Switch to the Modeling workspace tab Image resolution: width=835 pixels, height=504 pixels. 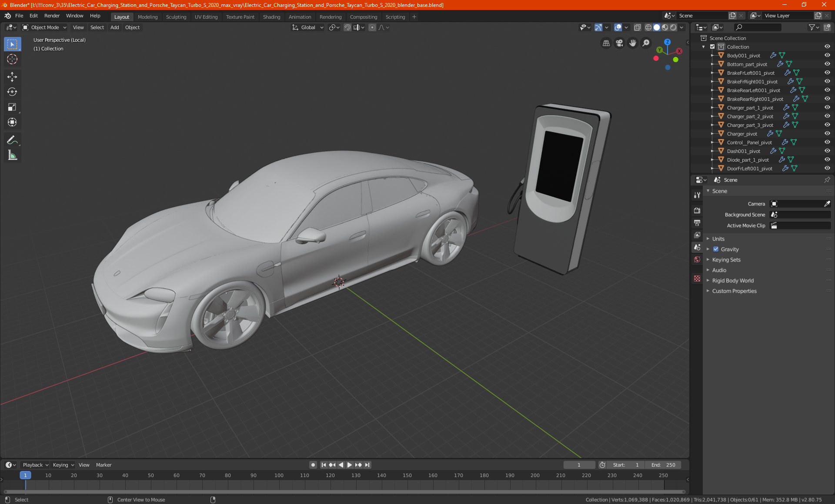point(147,17)
